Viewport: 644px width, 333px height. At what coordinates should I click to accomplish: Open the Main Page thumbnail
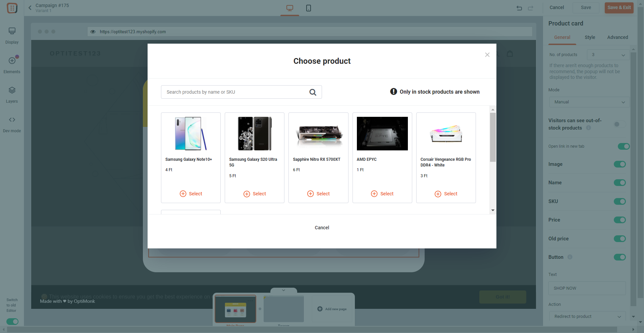point(235,309)
